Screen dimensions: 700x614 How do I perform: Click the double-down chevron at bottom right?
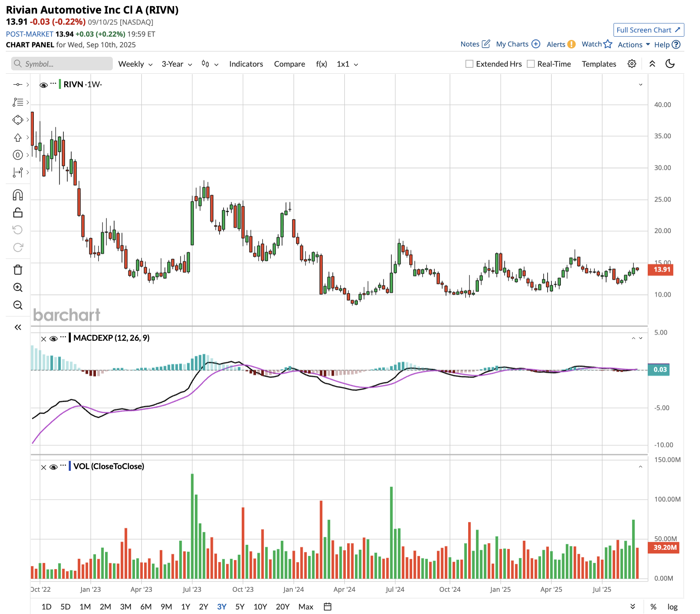633,607
